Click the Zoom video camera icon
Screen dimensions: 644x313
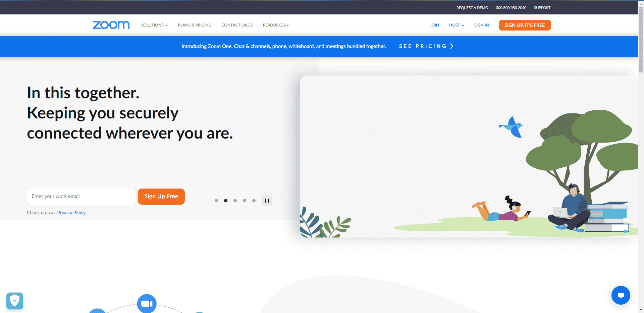[x=147, y=304]
